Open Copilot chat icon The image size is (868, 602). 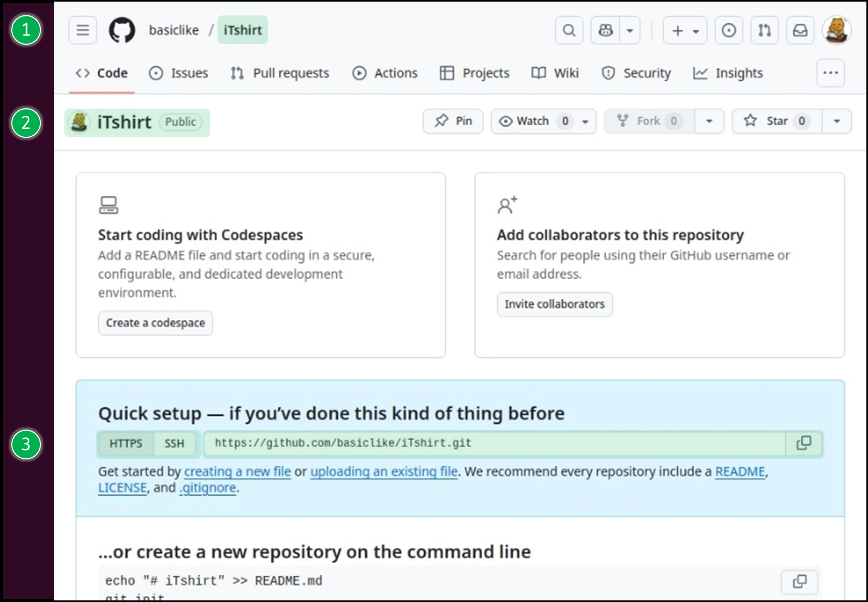(x=605, y=30)
